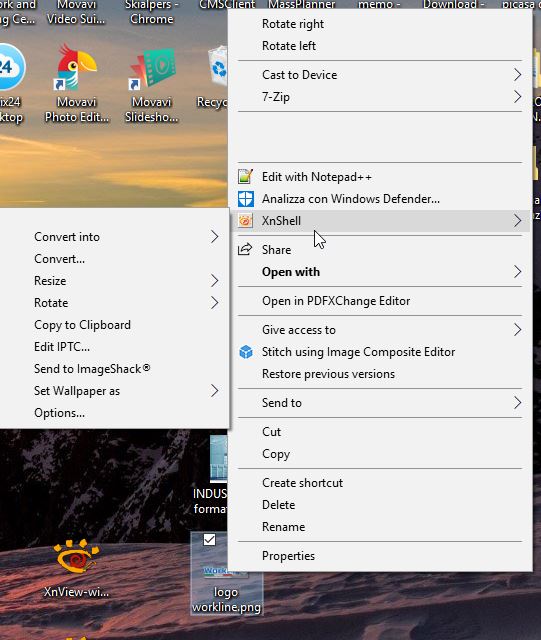Viewport: 541px width, 640px height.
Task: Click the Skialpers - Chrome icon label
Action: click(x=151, y=12)
